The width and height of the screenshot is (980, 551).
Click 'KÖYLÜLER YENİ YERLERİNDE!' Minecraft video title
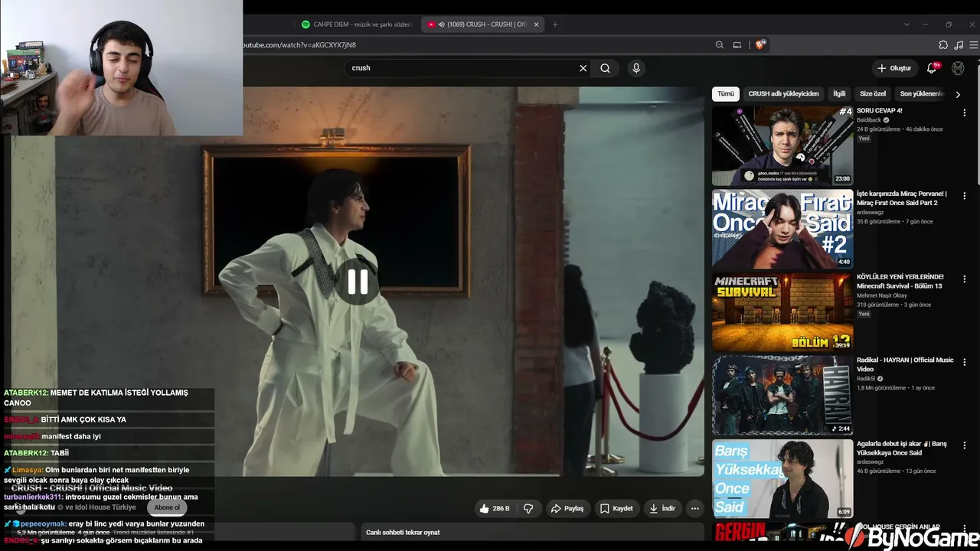[x=900, y=282]
